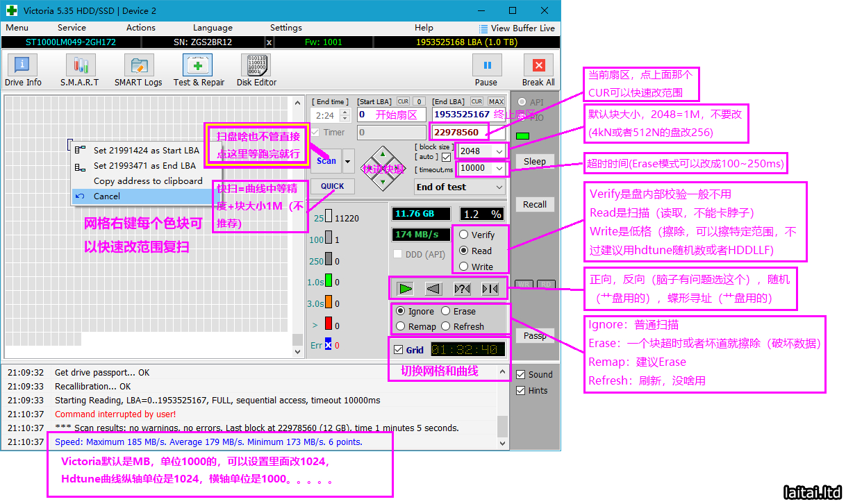
Task: Select butterfly seek mode icon
Action: tap(490, 288)
